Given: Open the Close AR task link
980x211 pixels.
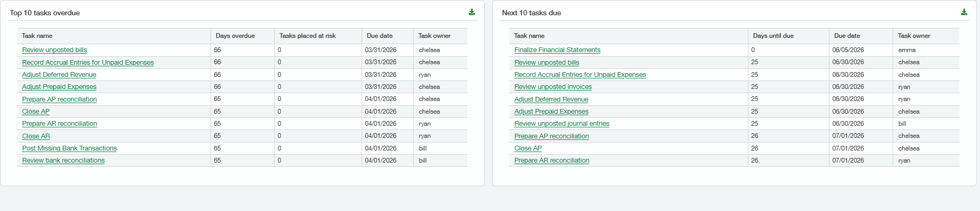Looking at the screenshot, I should [x=36, y=136].
